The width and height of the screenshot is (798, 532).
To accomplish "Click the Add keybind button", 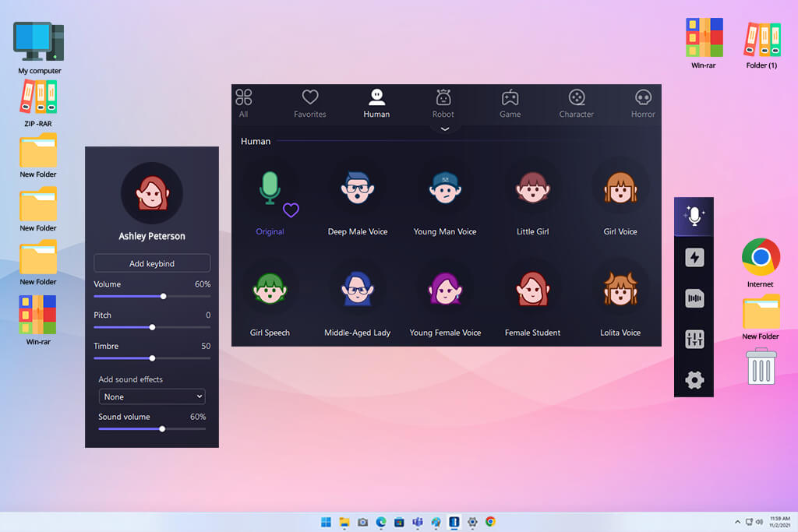I will click(152, 263).
